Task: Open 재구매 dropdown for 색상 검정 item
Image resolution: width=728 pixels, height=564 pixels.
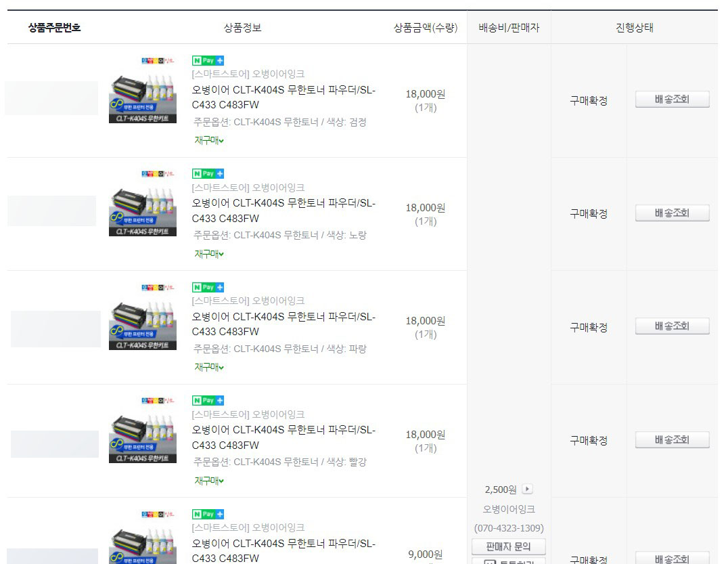Action: (x=209, y=140)
